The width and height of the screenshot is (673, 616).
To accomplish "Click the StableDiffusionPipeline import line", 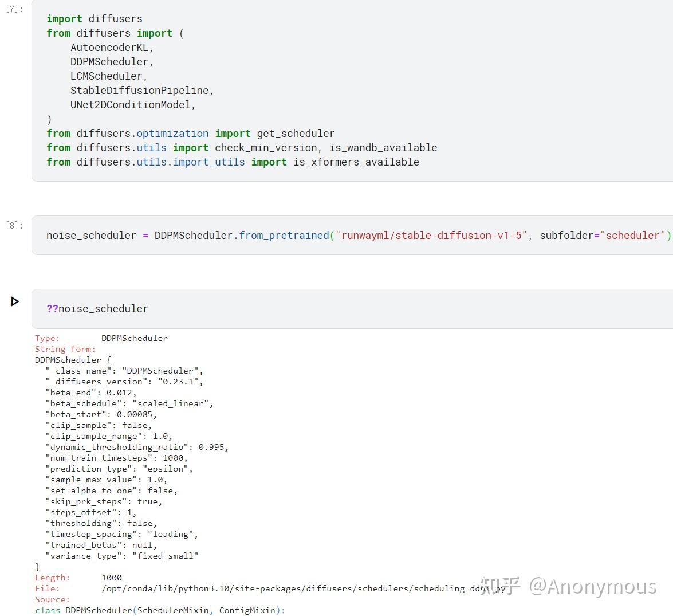I will tap(141, 91).
